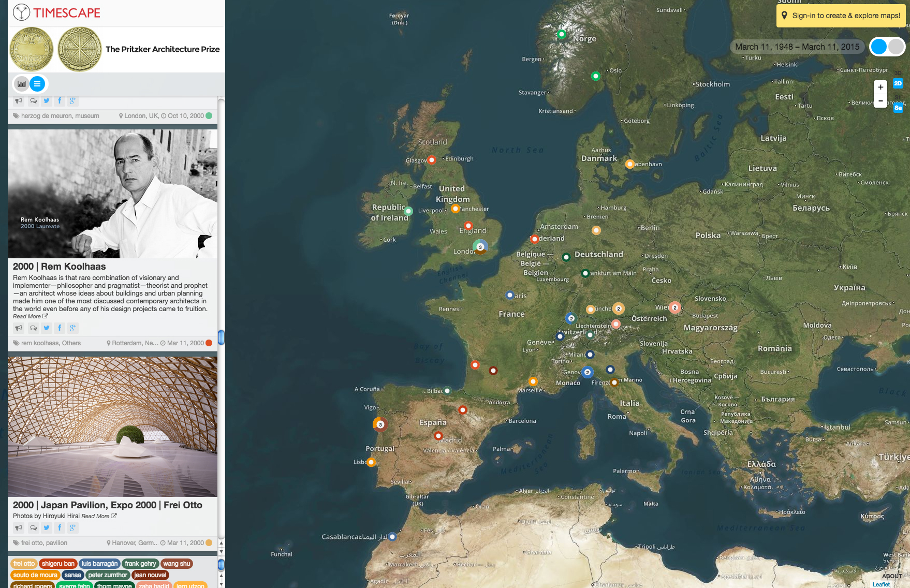
Task: Click the cluster marker numbered 3 near London
Action: click(x=480, y=247)
